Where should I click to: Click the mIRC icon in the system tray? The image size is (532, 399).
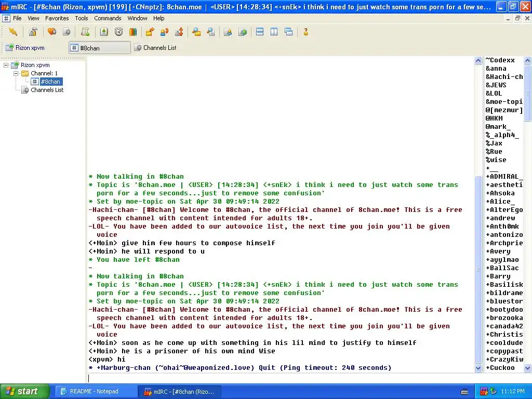[x=484, y=391]
